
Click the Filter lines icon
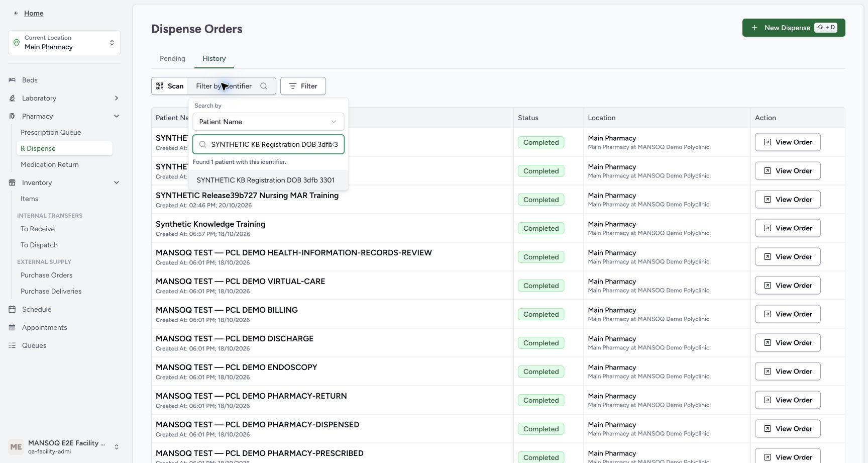coord(293,86)
